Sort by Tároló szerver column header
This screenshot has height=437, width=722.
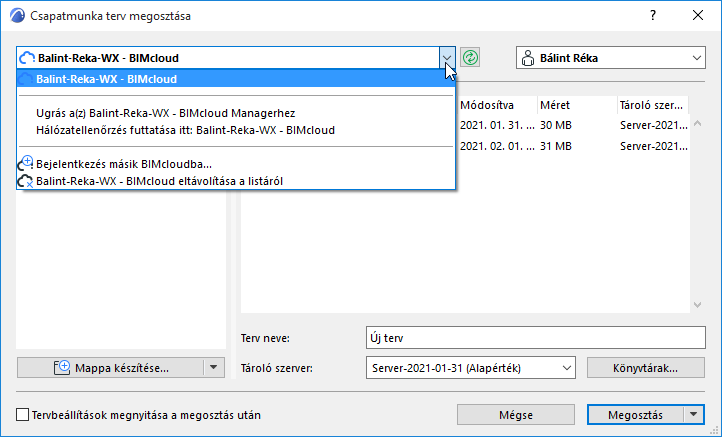click(651, 105)
